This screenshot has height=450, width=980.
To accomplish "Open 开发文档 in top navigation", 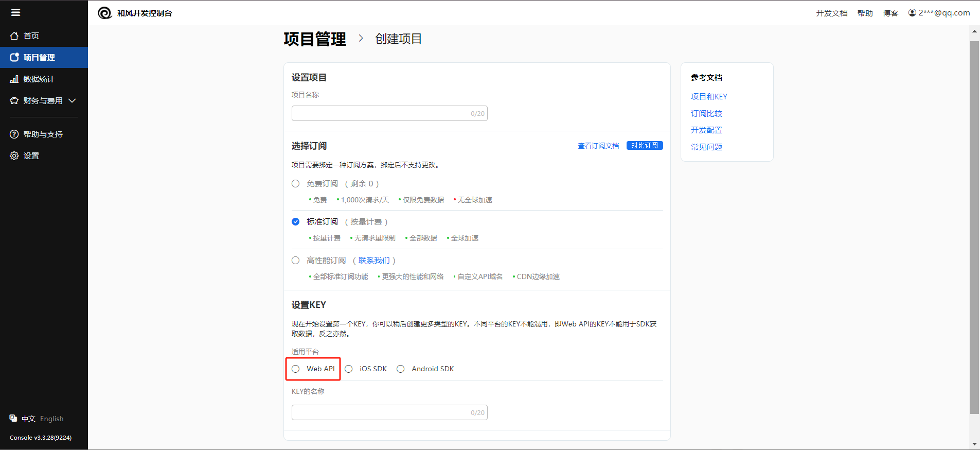I will coord(831,13).
